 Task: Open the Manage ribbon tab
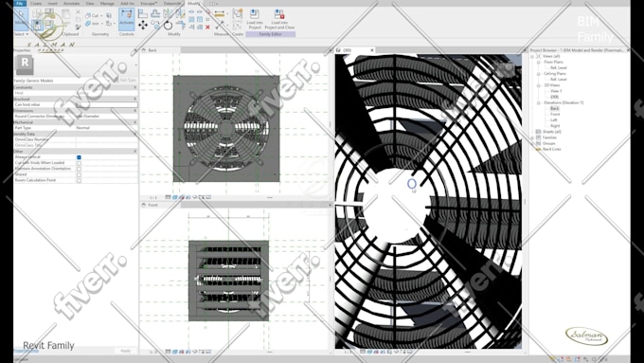(x=107, y=3)
